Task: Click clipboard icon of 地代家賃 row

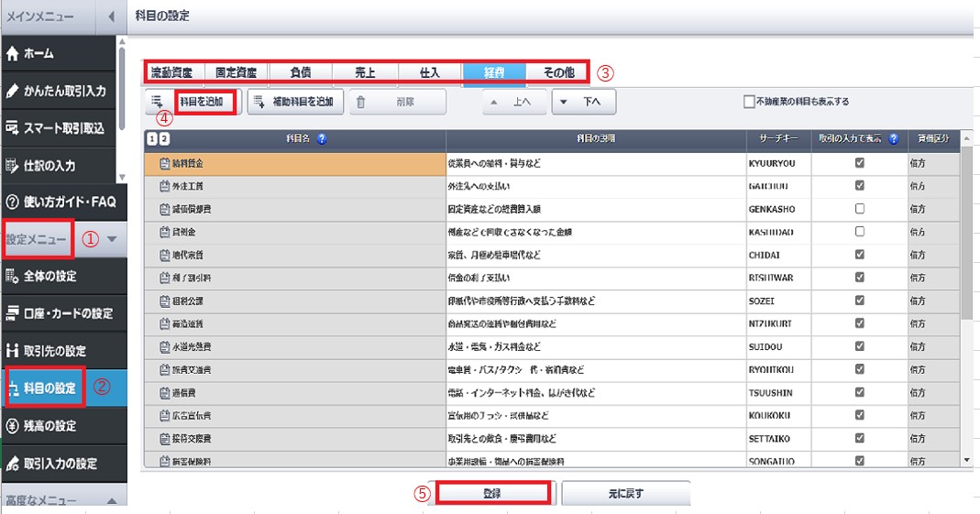Action: pos(164,255)
